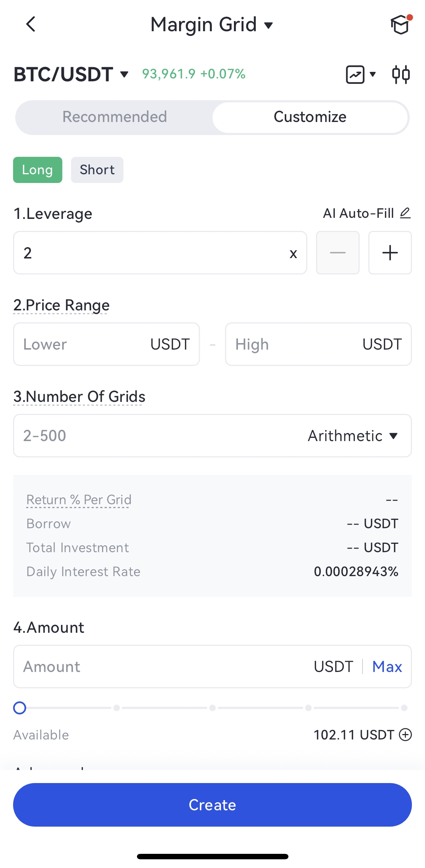Screen dimensions: 425x868
Task: Tap the back arrow icon
Action: point(31,24)
